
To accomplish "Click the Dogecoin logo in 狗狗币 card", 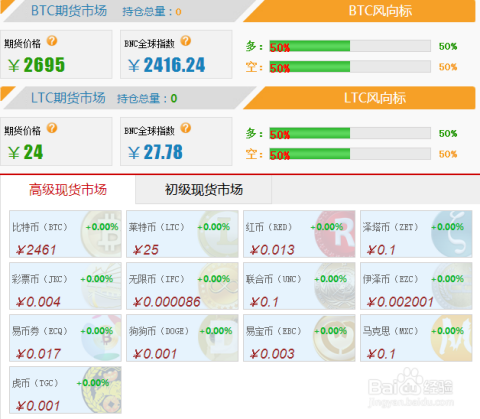I will 218,338.
